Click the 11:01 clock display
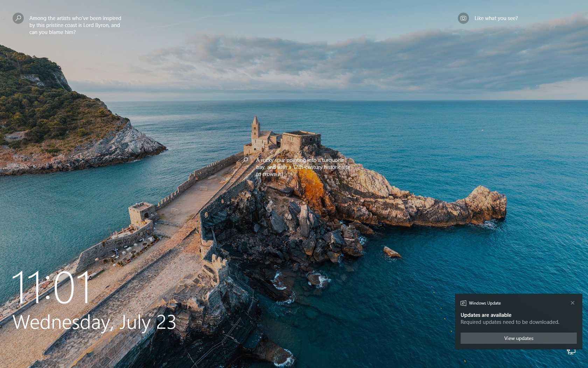The height and width of the screenshot is (368, 588). click(51, 287)
